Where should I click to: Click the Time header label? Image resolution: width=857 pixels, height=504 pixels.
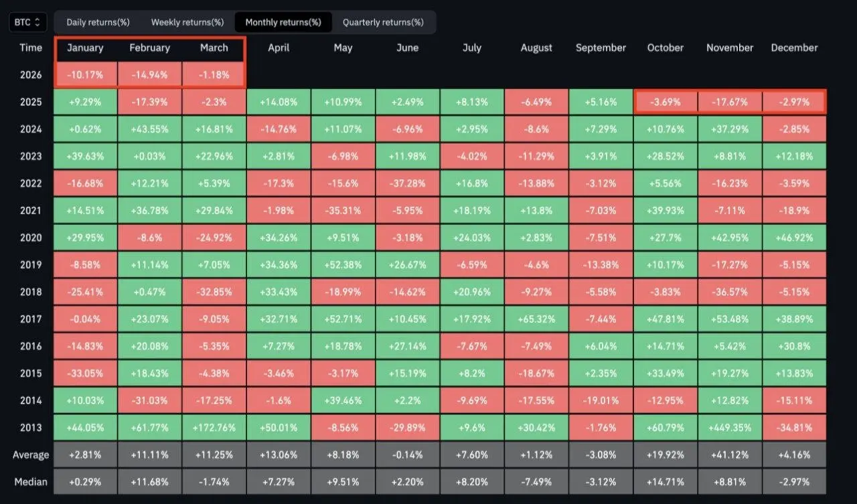coord(31,48)
